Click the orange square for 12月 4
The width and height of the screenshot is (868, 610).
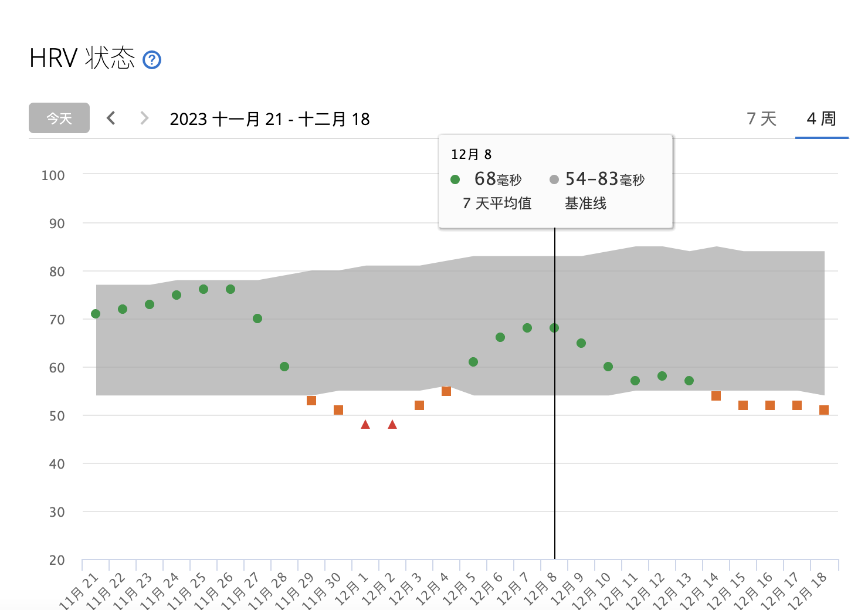[446, 391]
